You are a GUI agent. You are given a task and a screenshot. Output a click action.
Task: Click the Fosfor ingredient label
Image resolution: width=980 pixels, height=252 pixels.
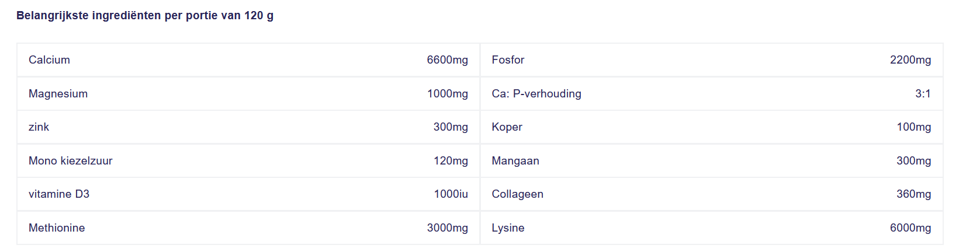click(x=508, y=60)
